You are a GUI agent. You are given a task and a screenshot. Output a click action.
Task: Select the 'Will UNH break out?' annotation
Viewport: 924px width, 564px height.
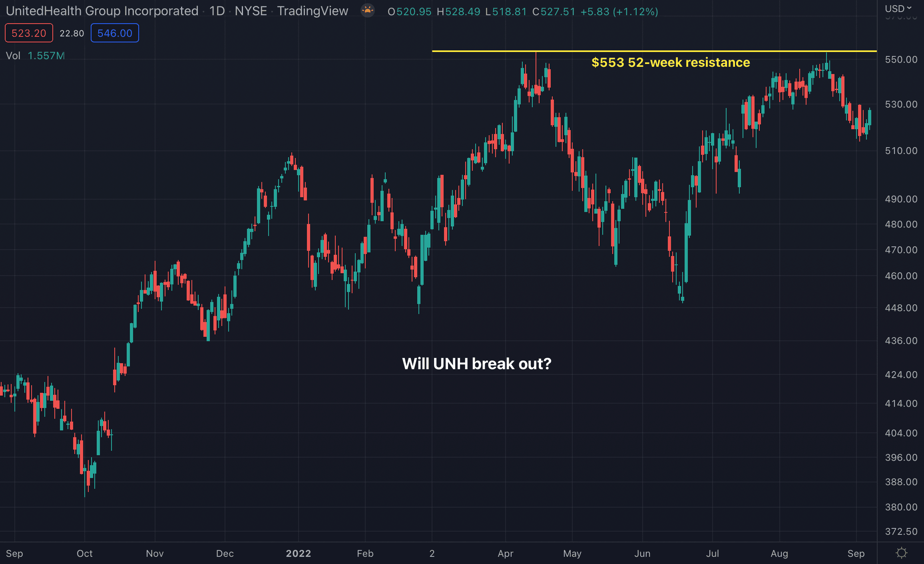(x=476, y=364)
